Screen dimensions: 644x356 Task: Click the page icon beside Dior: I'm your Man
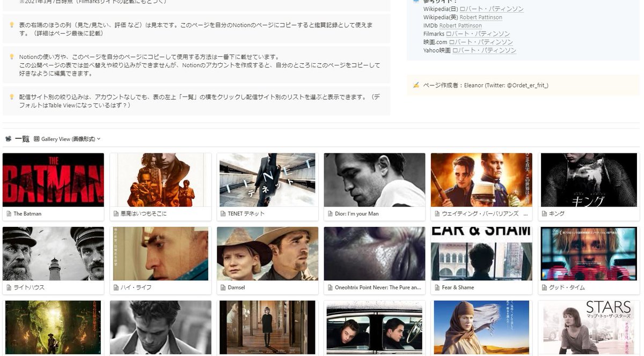click(x=330, y=213)
